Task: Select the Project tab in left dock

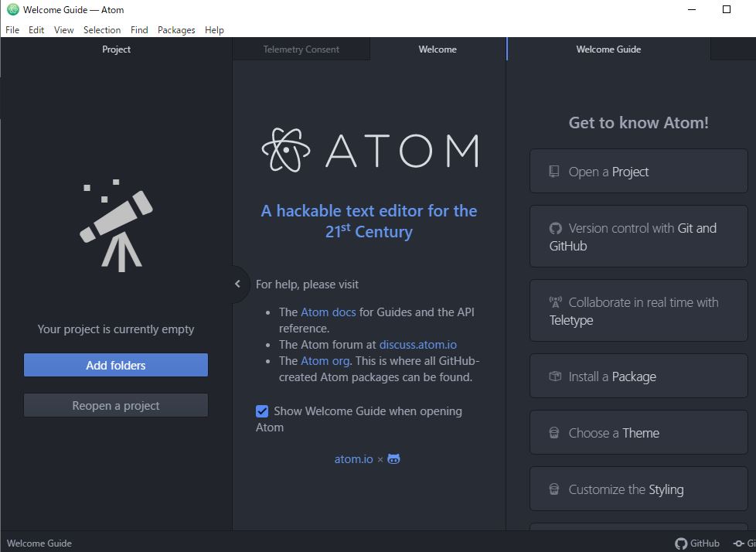Action: [x=116, y=49]
